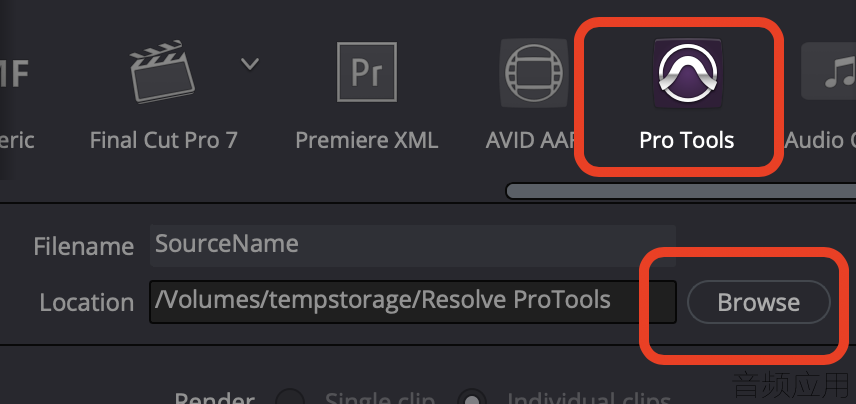856x404 pixels.
Task: Focus the Filename SourceName field
Action: pyautogui.click(x=413, y=245)
